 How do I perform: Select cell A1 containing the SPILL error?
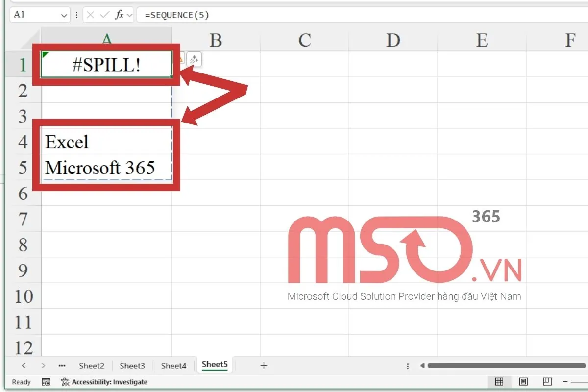(x=107, y=64)
